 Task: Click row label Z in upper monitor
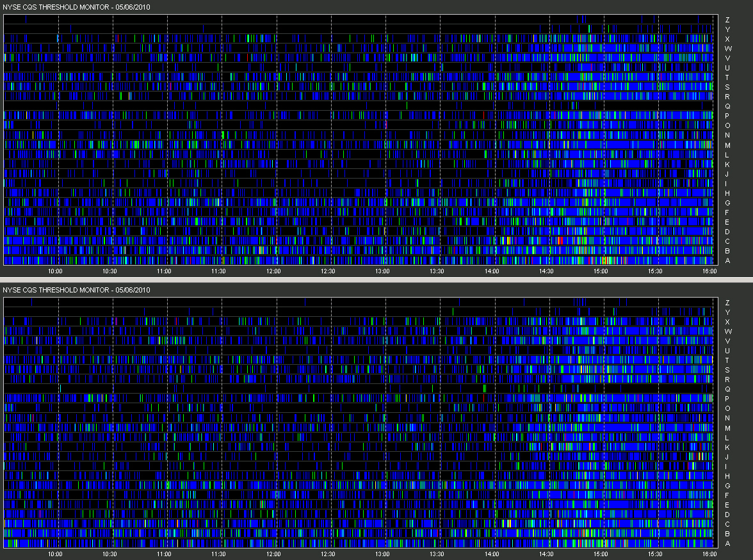[727, 20]
